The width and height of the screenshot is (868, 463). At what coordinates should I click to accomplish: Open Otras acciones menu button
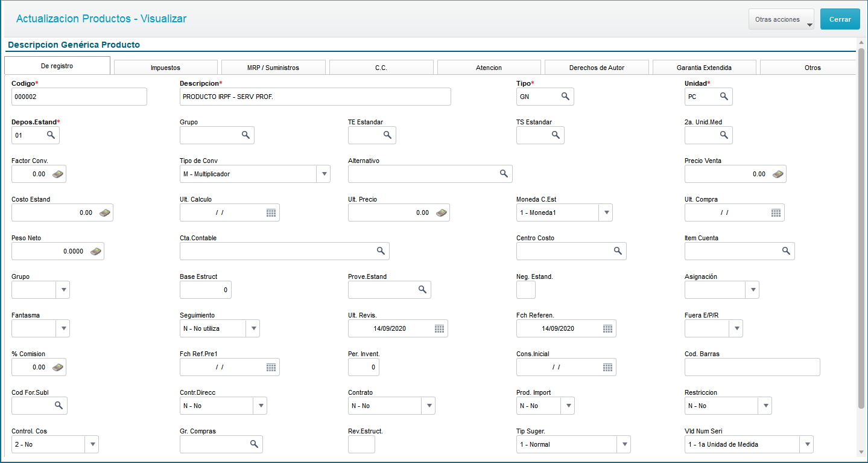click(781, 19)
